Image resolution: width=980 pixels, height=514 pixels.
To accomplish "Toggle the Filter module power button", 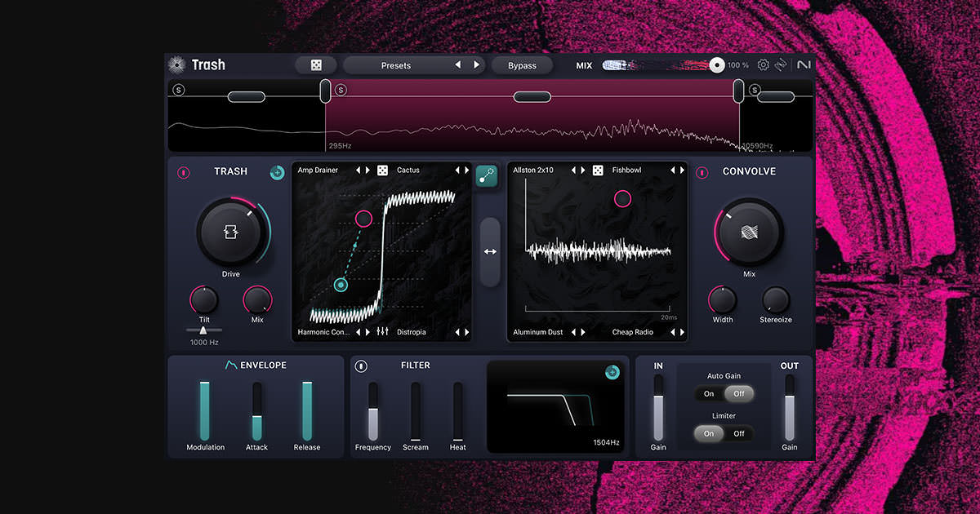I will tap(361, 366).
